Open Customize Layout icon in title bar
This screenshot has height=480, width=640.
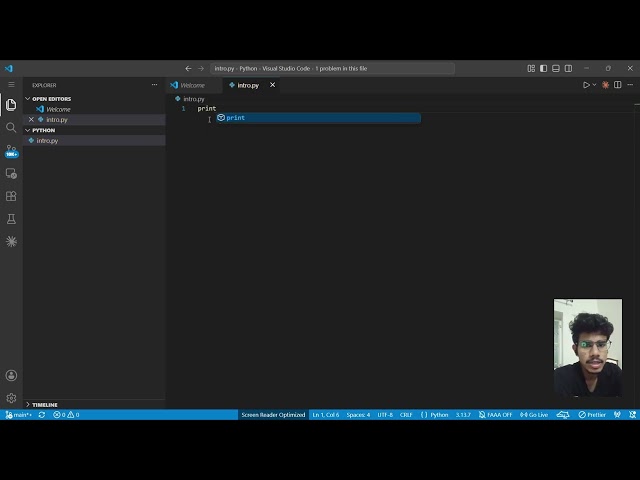[531, 69]
